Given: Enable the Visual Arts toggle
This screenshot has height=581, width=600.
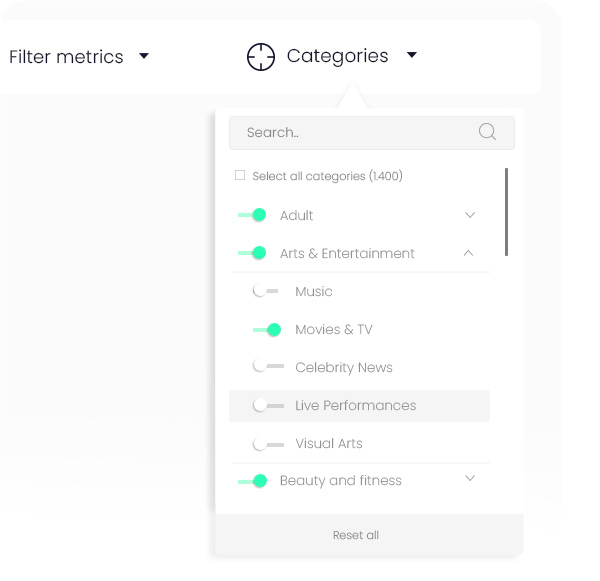Looking at the screenshot, I should (268, 444).
